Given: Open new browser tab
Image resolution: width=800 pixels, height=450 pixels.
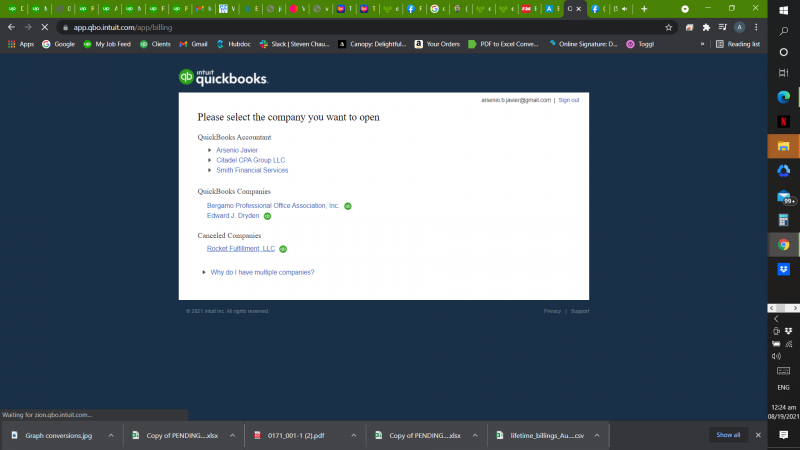Looking at the screenshot, I should (644, 9).
